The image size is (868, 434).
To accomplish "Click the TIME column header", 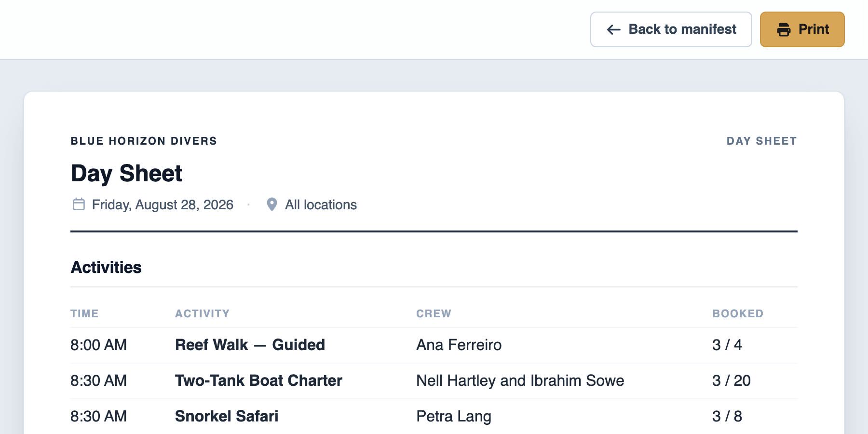I will click(84, 313).
